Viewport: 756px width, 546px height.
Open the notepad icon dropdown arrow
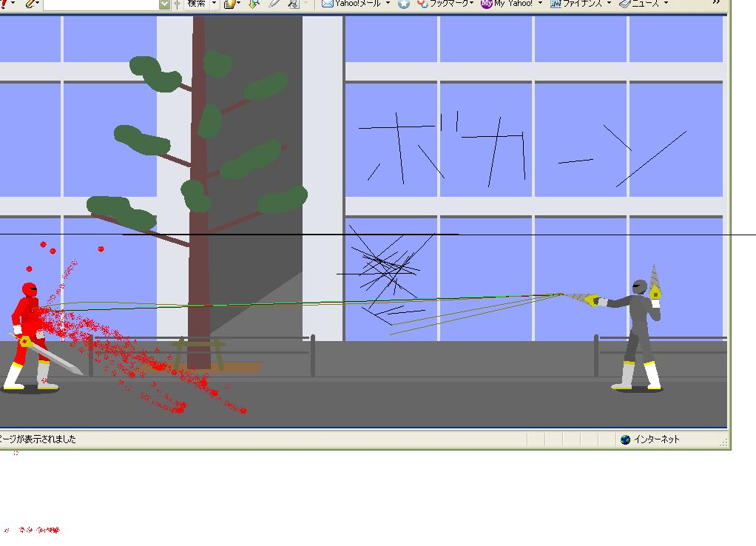coord(239,4)
